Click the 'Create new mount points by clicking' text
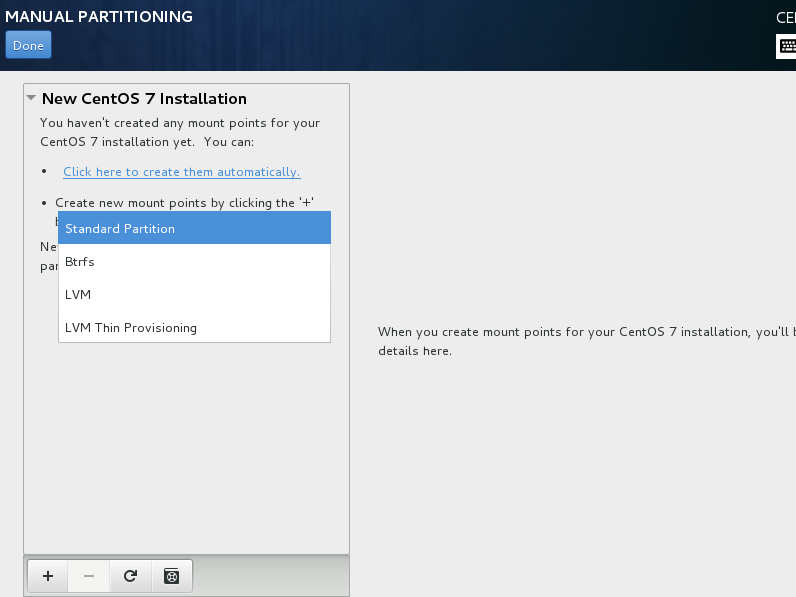796x597 pixels. click(184, 203)
